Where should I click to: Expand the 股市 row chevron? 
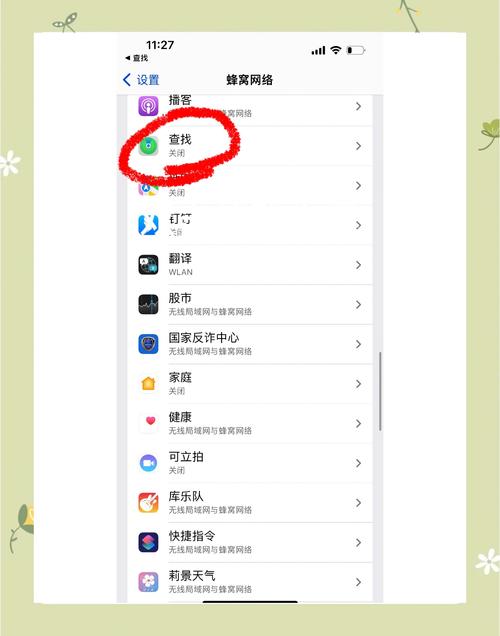(358, 305)
